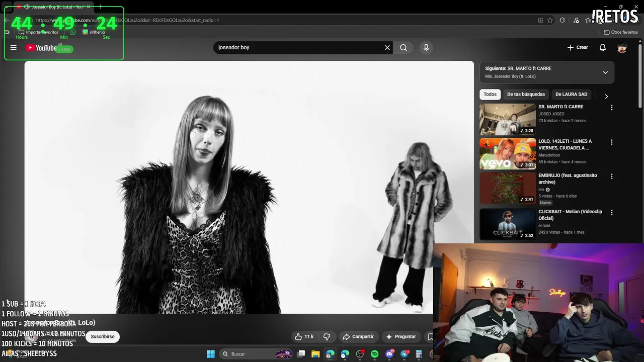This screenshot has width=644, height=362.
Task: Click the Crear button
Action: 578,48
